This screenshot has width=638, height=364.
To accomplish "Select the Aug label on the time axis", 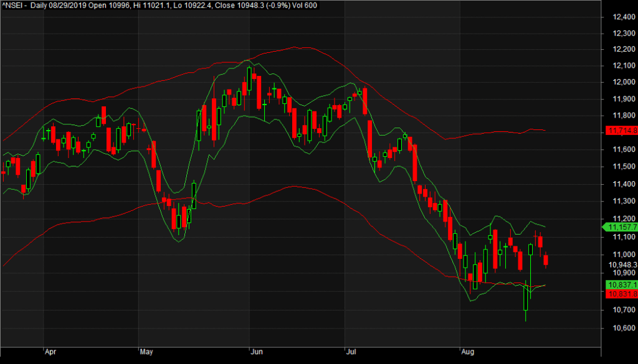I will [469, 352].
